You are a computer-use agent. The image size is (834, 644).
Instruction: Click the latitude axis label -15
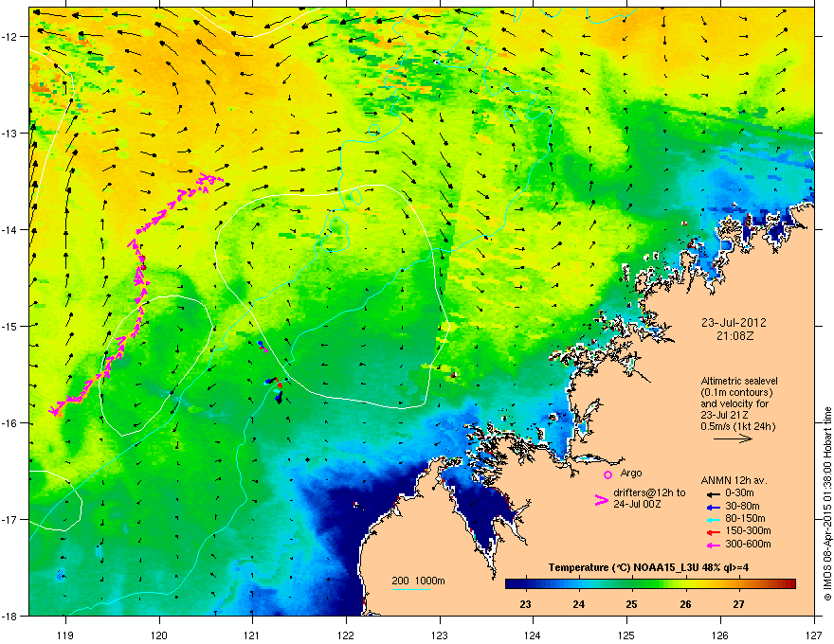click(10, 326)
